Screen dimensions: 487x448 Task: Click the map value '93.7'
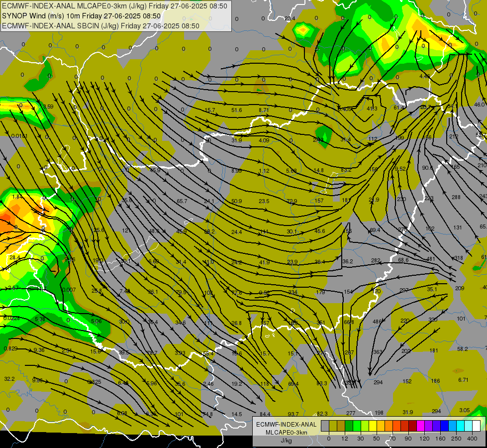[293, 414]
